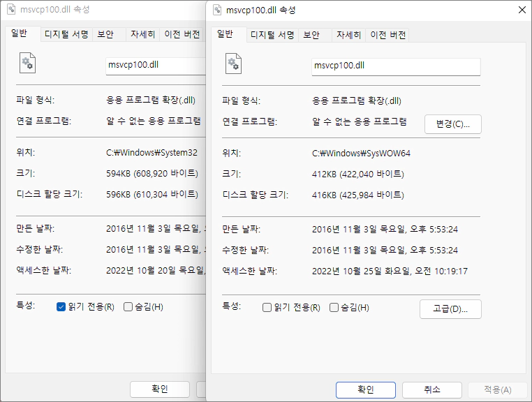
Task: Open the 보안 tab in the back window
Action: coord(109,34)
